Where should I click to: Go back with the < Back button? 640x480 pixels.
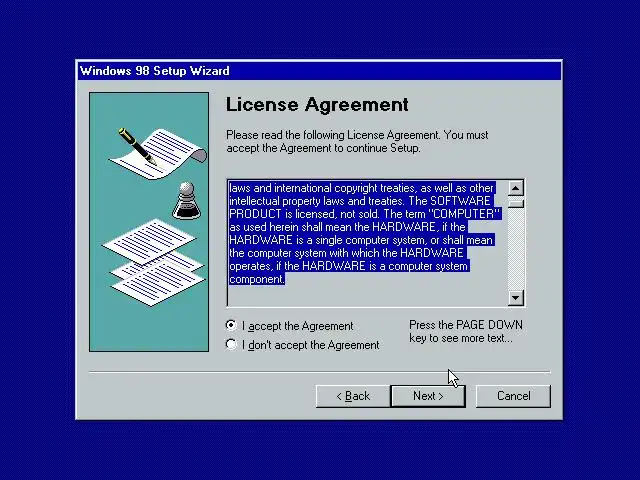coord(353,396)
